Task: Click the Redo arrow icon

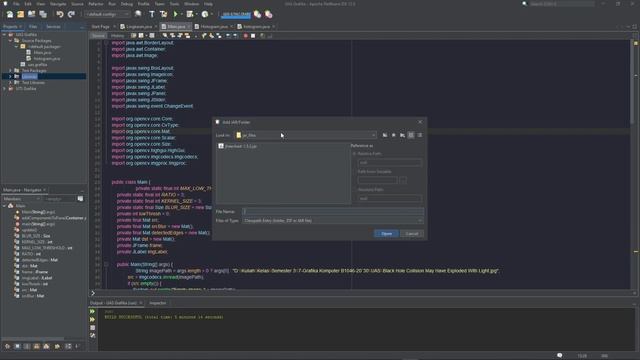Action: 71,14
